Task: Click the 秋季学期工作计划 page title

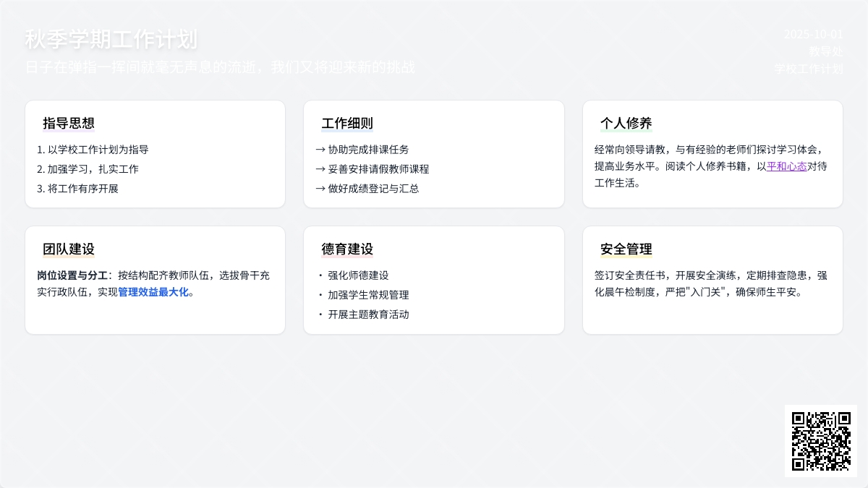Action: click(x=111, y=39)
